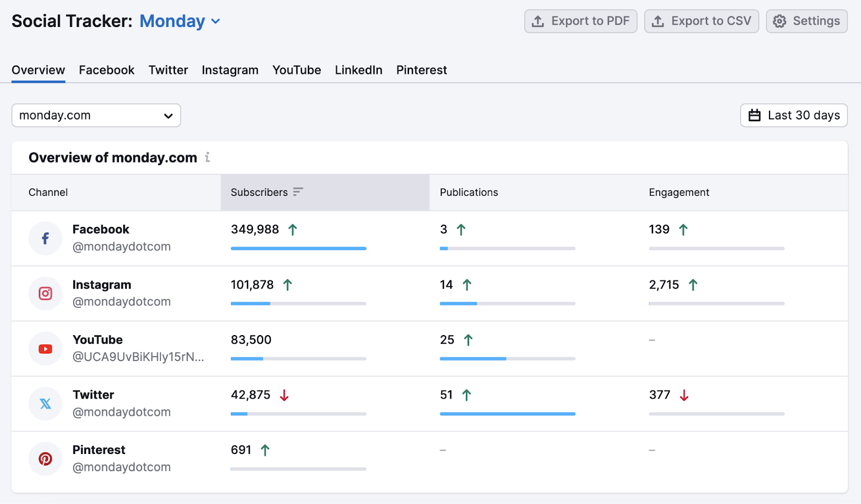Screen dimensions: 861x504
Task: Click the 83,500 YouTube subscribers value
Action: (x=251, y=339)
